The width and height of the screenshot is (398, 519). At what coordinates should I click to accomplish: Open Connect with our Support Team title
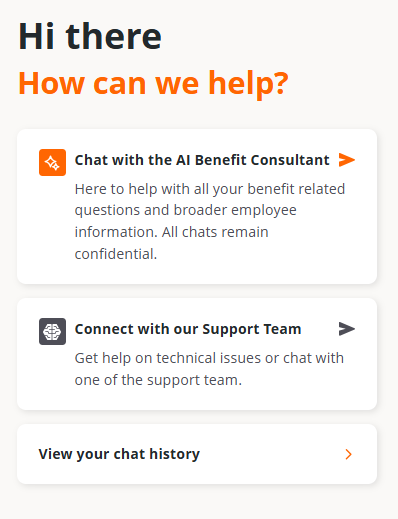click(x=188, y=329)
